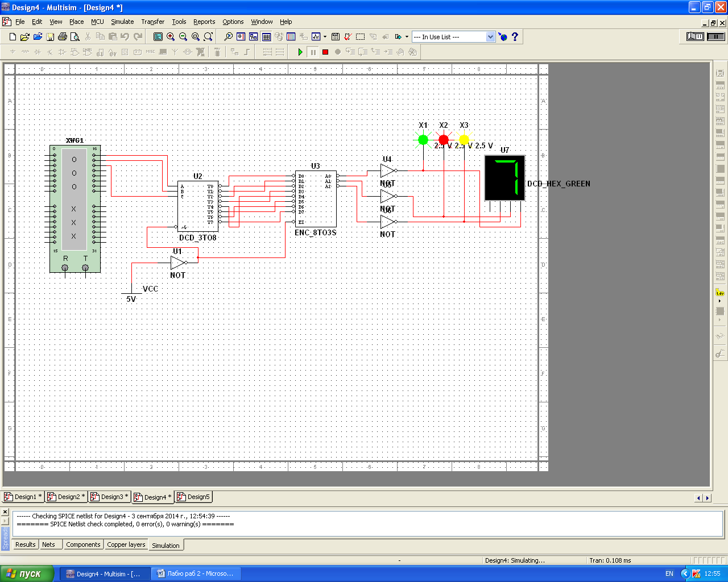Image resolution: width=728 pixels, height=582 pixels.
Task: Select the U2 DCD_3TO8 decoder
Action: [197, 206]
